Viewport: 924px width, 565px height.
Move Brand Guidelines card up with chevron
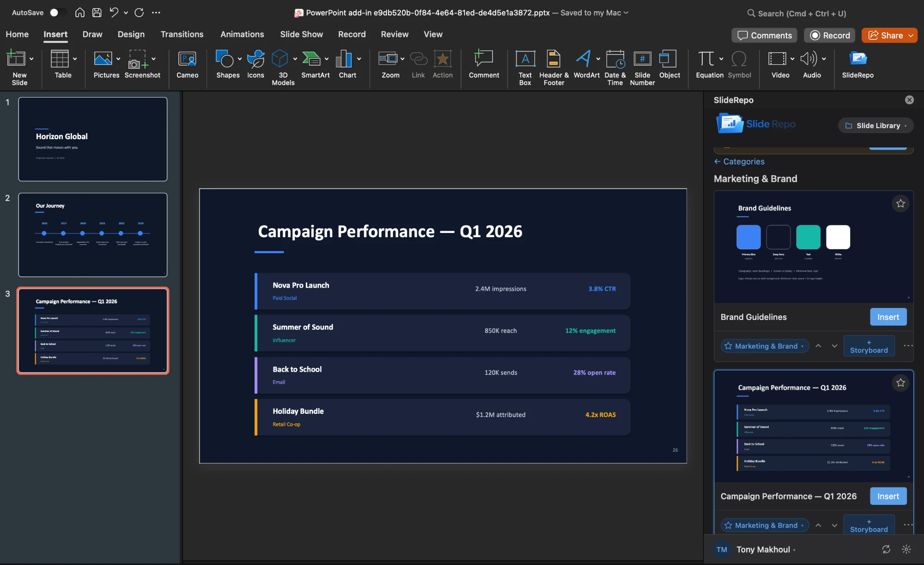(818, 346)
